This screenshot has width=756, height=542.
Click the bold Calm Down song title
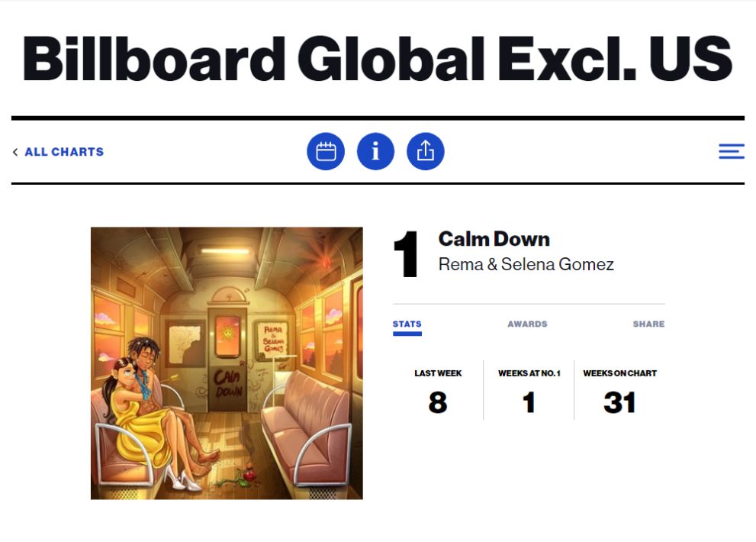pos(494,239)
